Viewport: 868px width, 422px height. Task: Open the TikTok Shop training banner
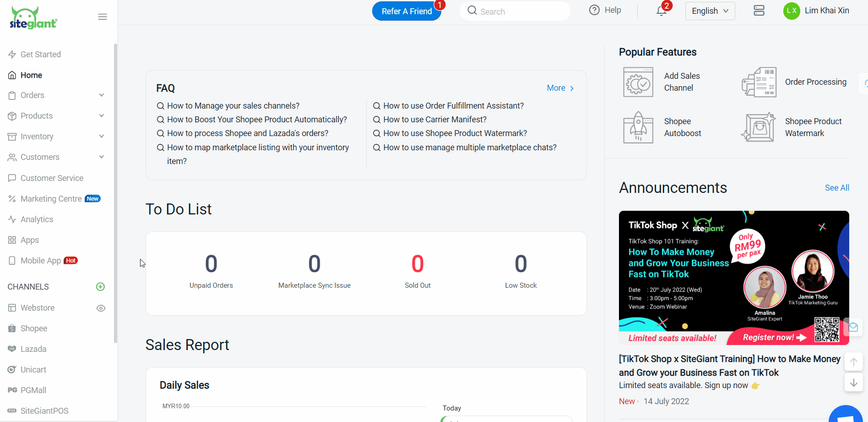(x=733, y=278)
